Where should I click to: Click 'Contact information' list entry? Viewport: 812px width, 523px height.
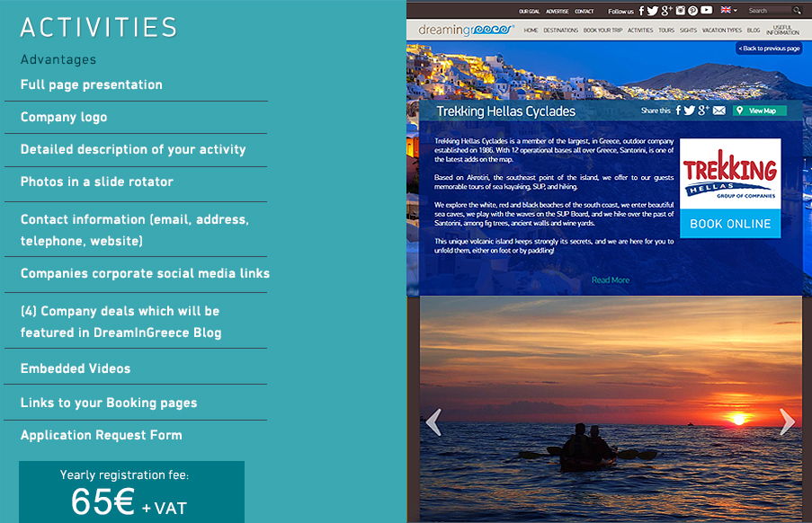135,230
